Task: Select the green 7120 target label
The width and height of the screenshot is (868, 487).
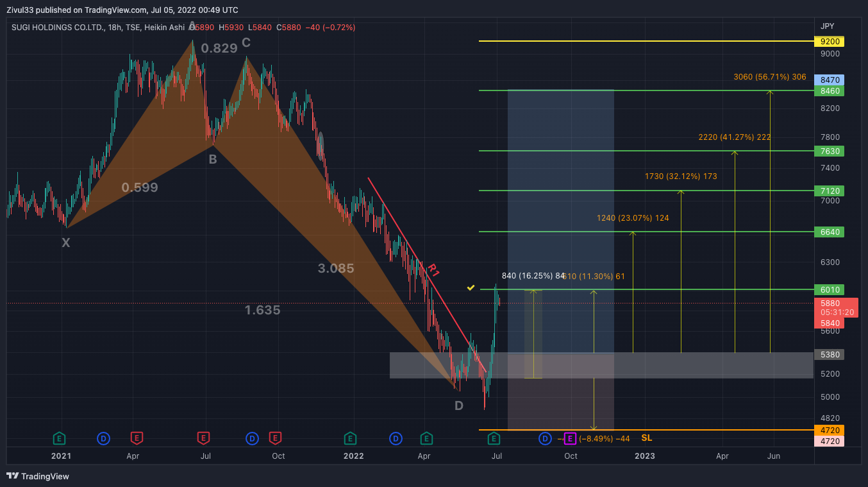Action: pos(829,191)
